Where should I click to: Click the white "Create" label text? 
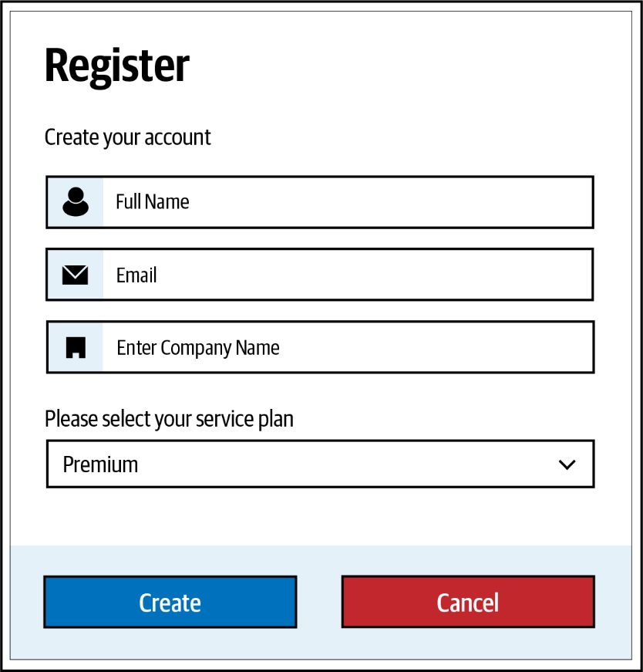(170, 603)
